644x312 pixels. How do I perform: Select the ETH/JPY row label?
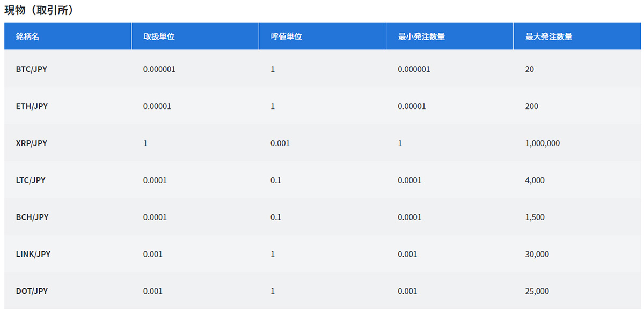pyautogui.click(x=32, y=106)
